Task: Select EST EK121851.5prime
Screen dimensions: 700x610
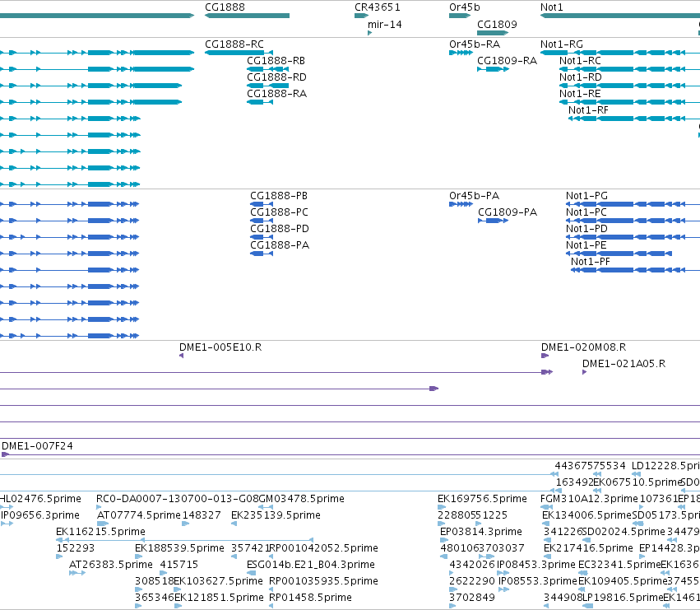Action: [x=178, y=606]
